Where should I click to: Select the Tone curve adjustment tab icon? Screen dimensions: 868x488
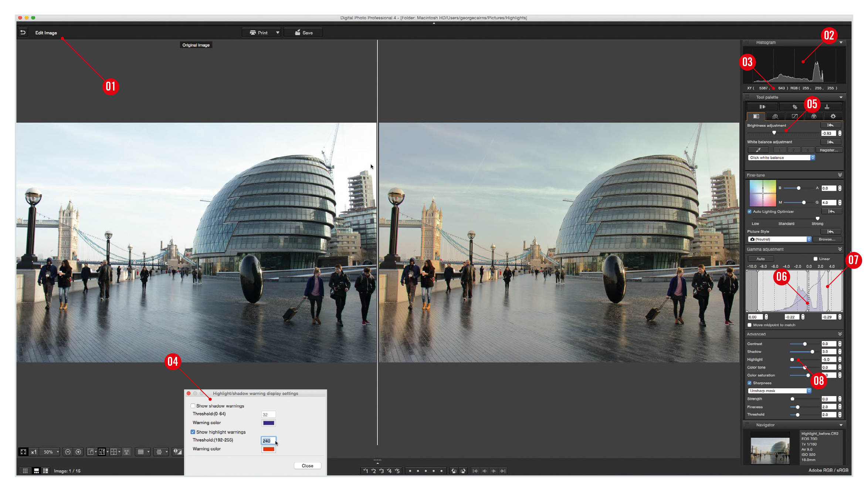click(x=794, y=116)
